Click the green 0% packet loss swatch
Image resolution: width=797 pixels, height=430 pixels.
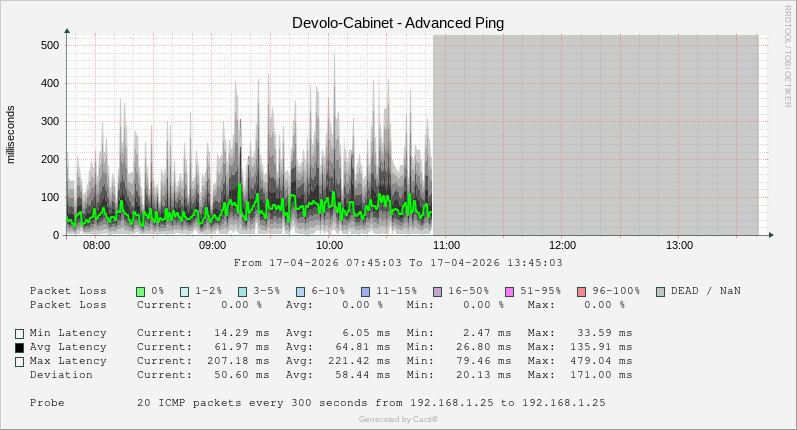pos(141,291)
